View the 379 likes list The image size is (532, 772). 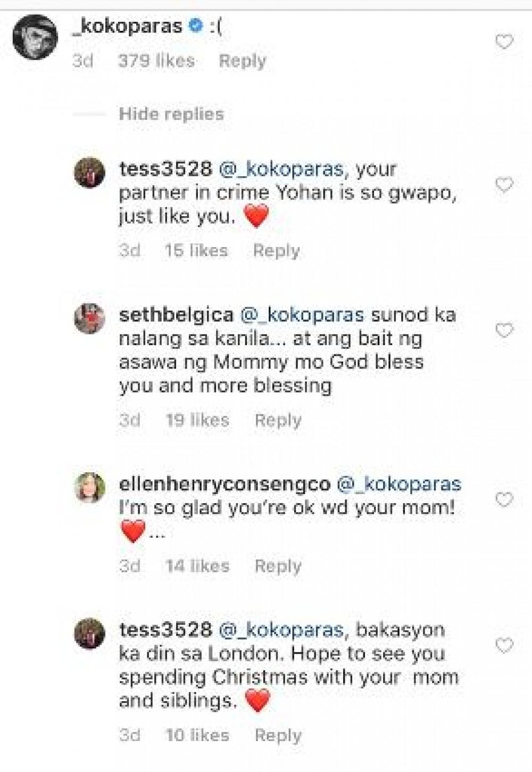pyautogui.click(x=156, y=61)
